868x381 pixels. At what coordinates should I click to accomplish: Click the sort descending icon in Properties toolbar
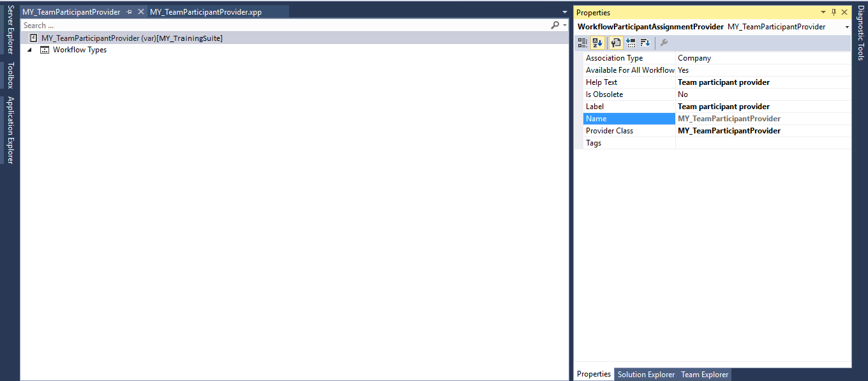click(645, 43)
